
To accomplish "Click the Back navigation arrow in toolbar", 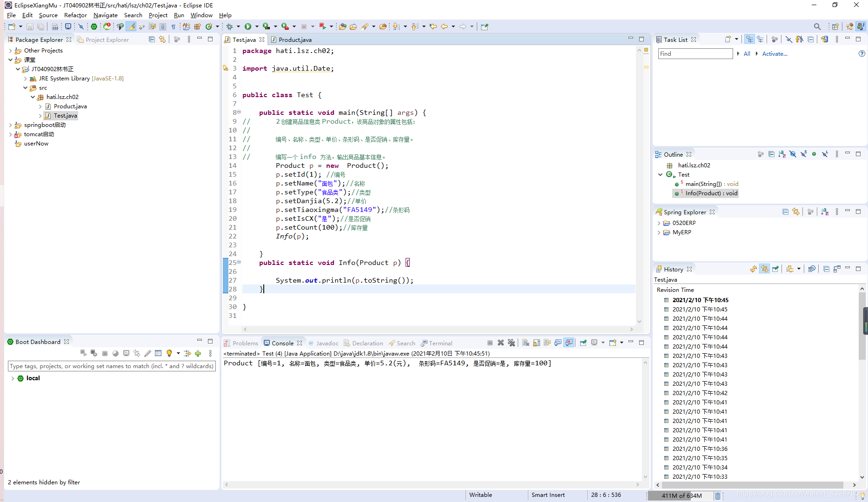I will [x=444, y=26].
